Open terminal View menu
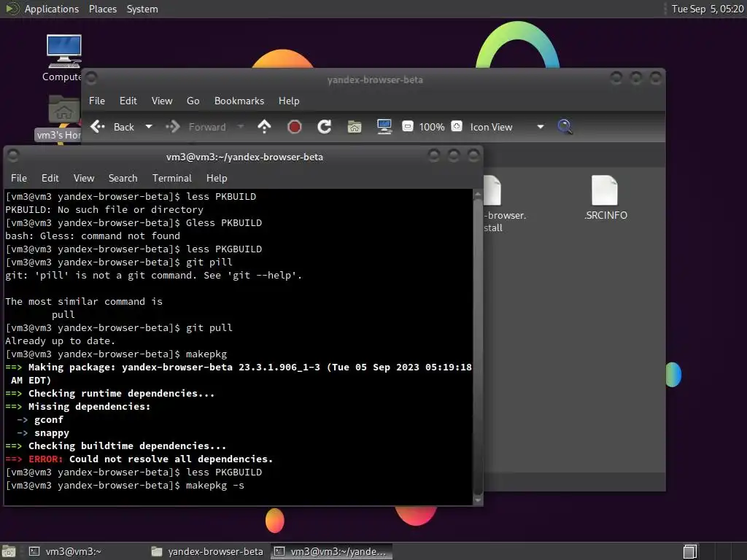Viewport: 747px width, 560px height. (84, 178)
